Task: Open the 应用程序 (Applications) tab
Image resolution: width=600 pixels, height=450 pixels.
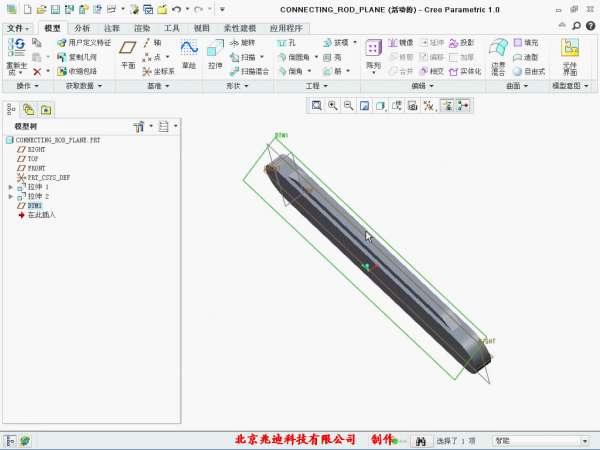Action: click(286, 28)
